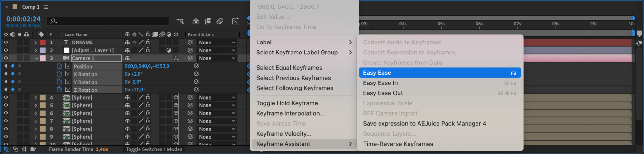
Task: Click the Toggle Switches / Modes button
Action: click(x=154, y=149)
